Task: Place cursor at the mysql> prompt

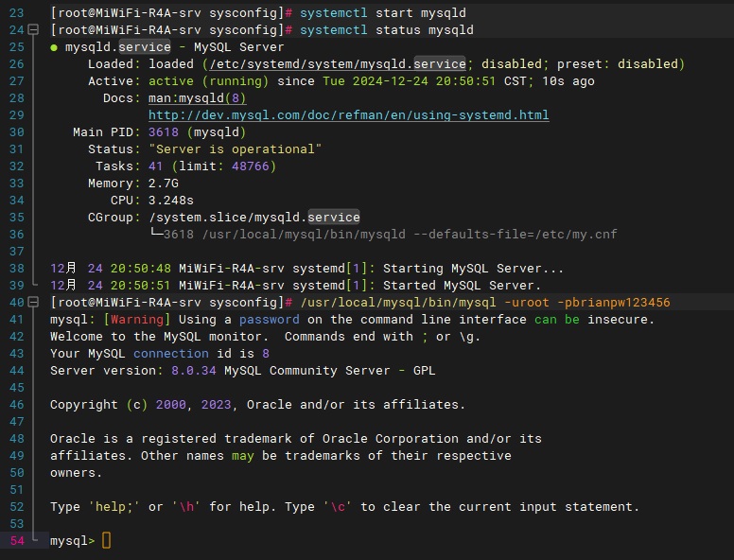Action: [x=106, y=541]
